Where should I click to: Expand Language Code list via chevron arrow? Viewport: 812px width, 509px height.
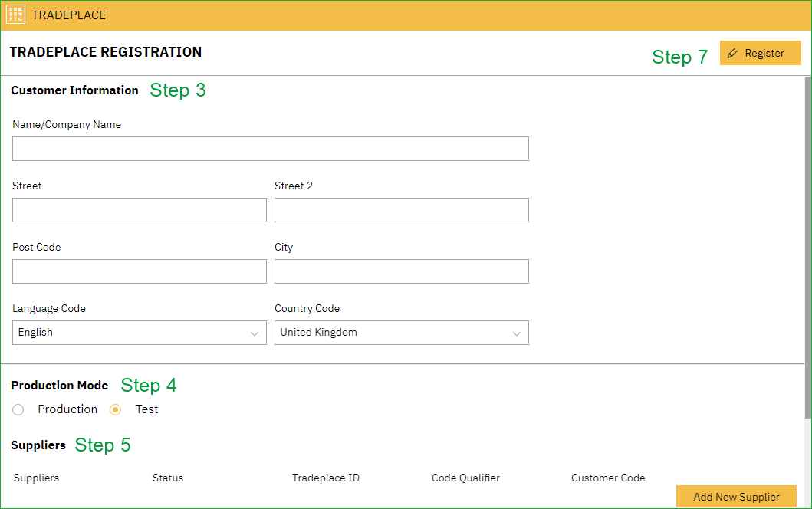255,333
